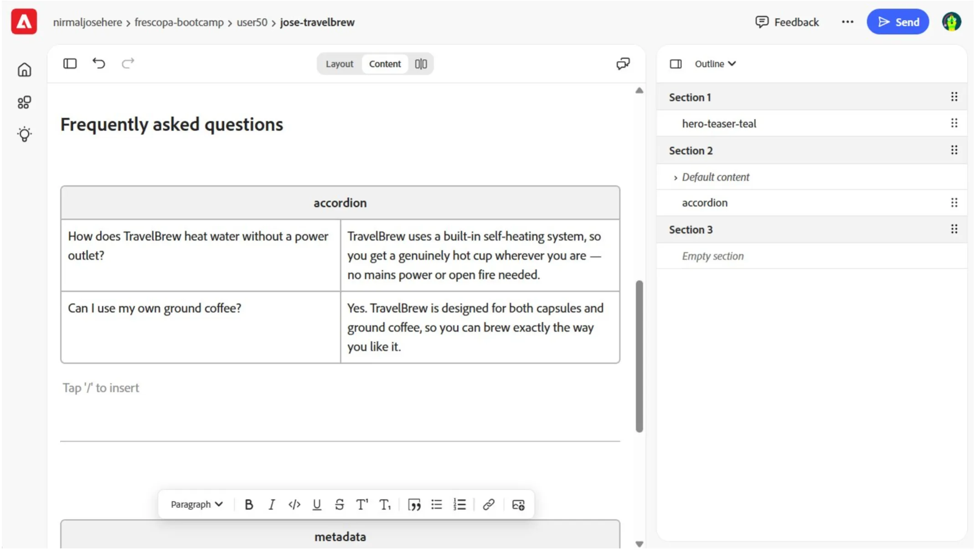980x553 pixels.
Task: Switch to the Content tab
Action: (x=386, y=64)
